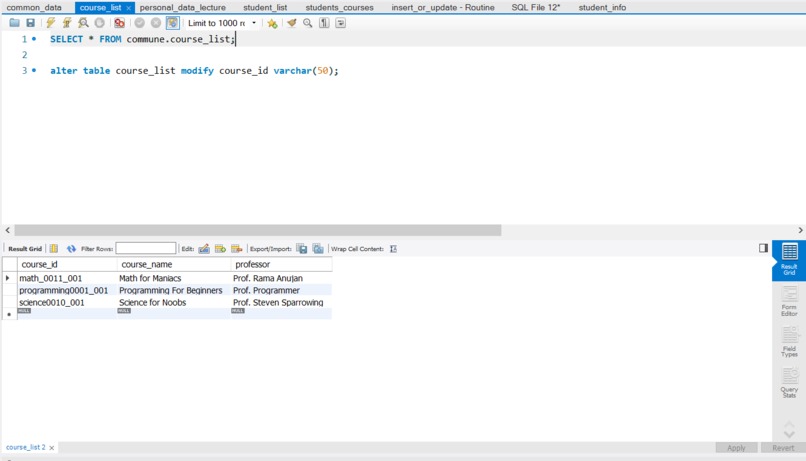Screen dimensions: 806x461
Task: Toggle secondary sidebar panel icon
Action: (x=763, y=248)
